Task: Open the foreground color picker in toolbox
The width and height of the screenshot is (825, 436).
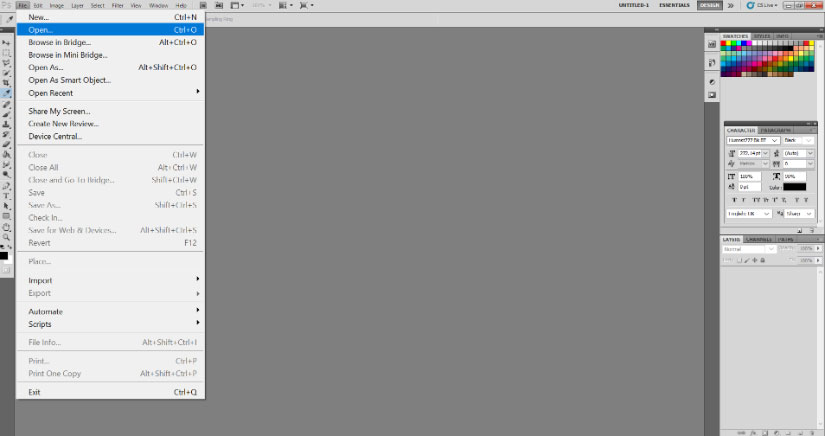Action: click(4, 255)
